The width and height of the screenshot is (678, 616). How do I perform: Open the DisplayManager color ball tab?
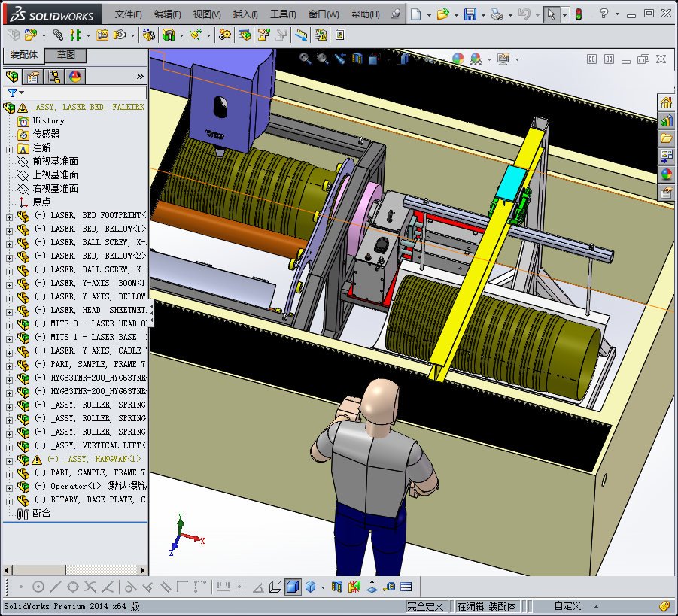pyautogui.click(x=75, y=76)
